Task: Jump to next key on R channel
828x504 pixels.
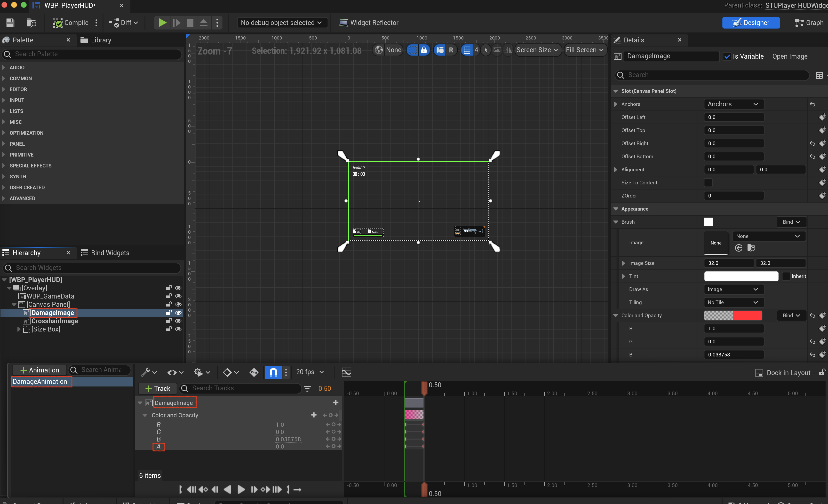Action: (x=339, y=424)
